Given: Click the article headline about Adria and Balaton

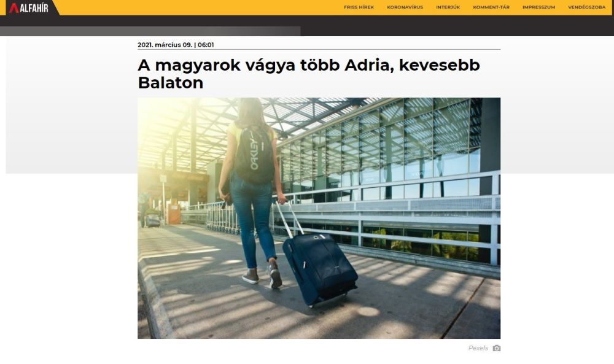Looking at the screenshot, I should coord(309,74).
